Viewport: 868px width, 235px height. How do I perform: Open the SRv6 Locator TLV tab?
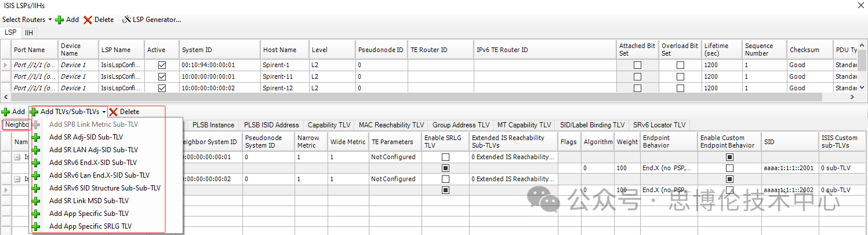point(659,125)
